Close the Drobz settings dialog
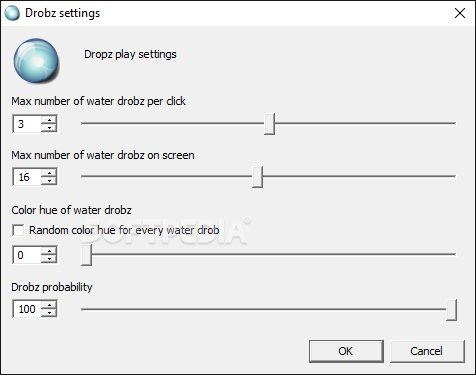Image resolution: width=476 pixels, height=375 pixels. pyautogui.click(x=460, y=13)
